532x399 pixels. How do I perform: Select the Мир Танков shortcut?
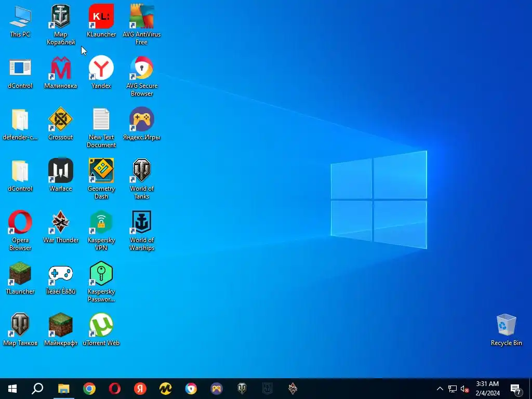20,330
